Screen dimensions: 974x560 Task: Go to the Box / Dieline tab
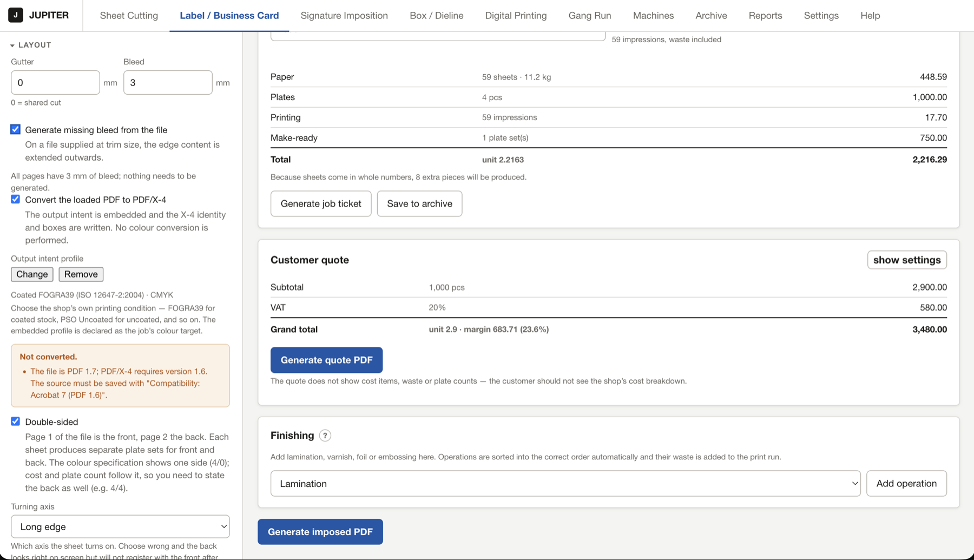pos(437,16)
